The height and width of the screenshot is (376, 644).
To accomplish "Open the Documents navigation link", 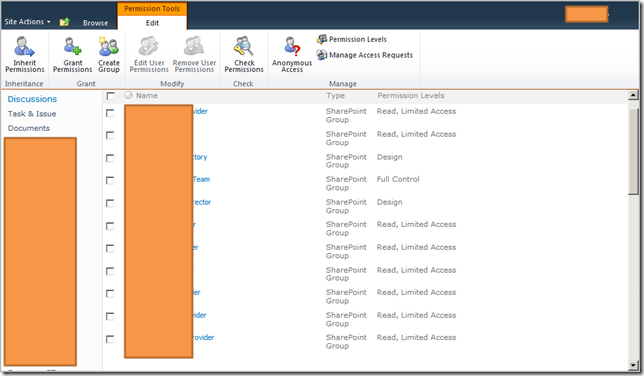I will [x=29, y=128].
